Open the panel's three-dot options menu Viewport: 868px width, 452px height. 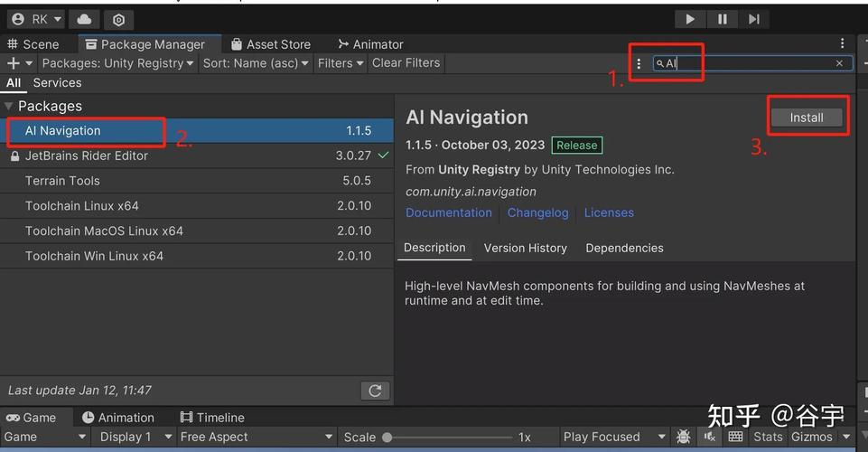(842, 43)
